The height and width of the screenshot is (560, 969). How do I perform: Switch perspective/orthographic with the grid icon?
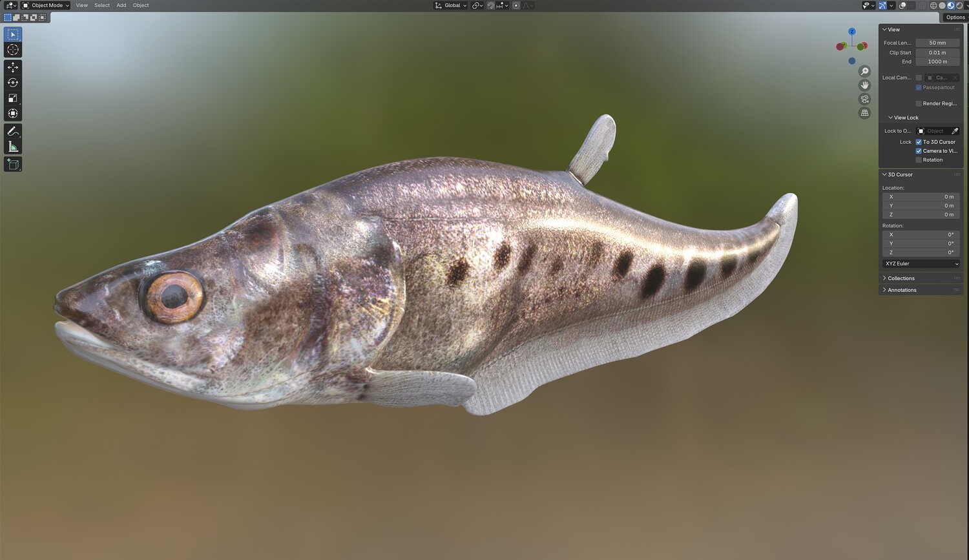[x=864, y=113]
